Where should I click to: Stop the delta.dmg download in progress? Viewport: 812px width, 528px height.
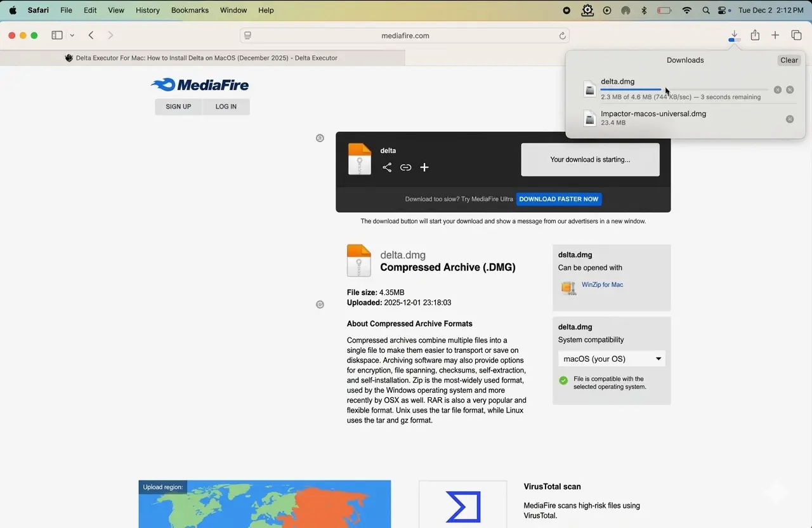pos(778,89)
